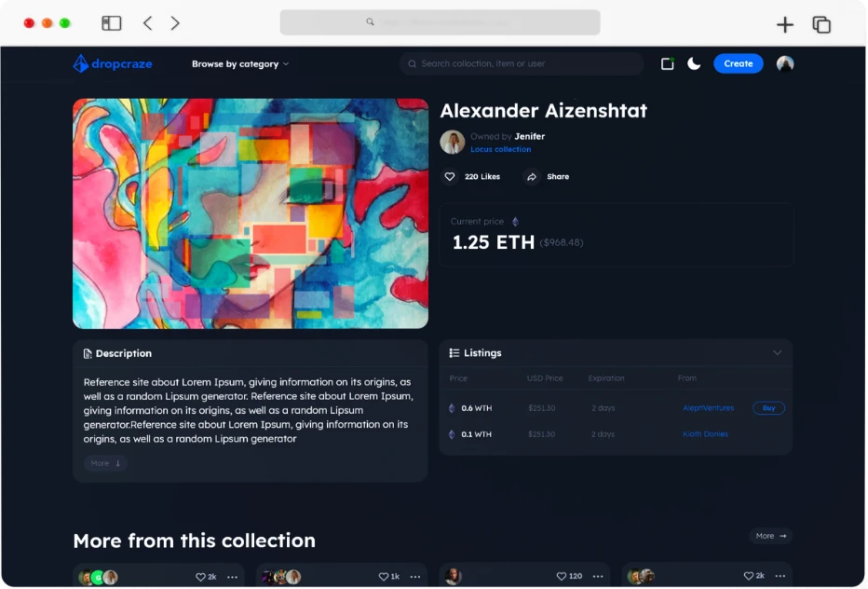Show the browser tab overview
Image resolution: width=868 pixels, height=589 pixels.
[x=821, y=25]
